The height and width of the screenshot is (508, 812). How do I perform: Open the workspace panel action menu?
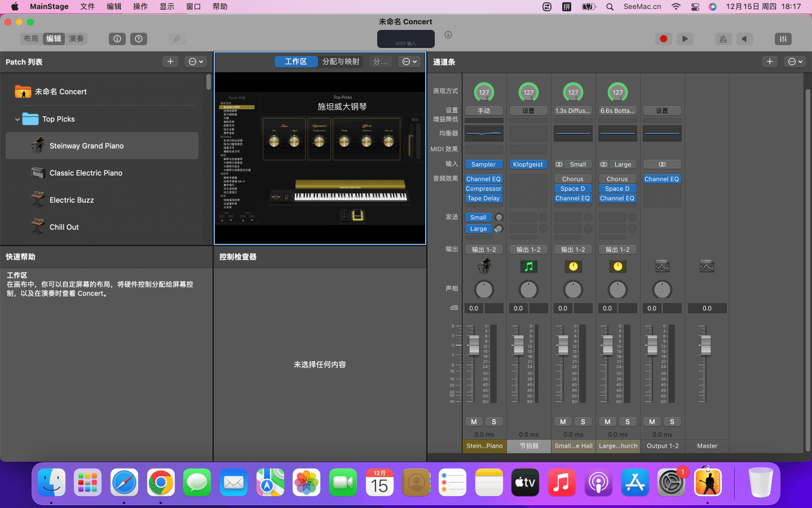[409, 62]
